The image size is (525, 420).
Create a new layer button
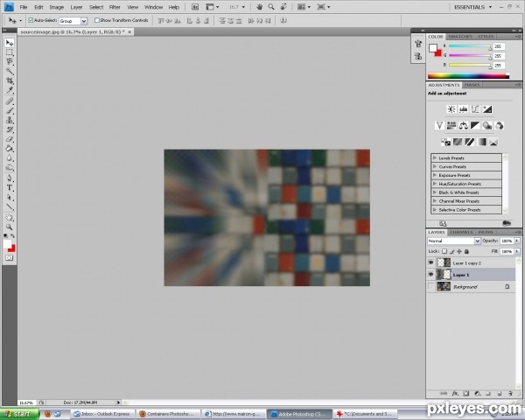coord(500,394)
